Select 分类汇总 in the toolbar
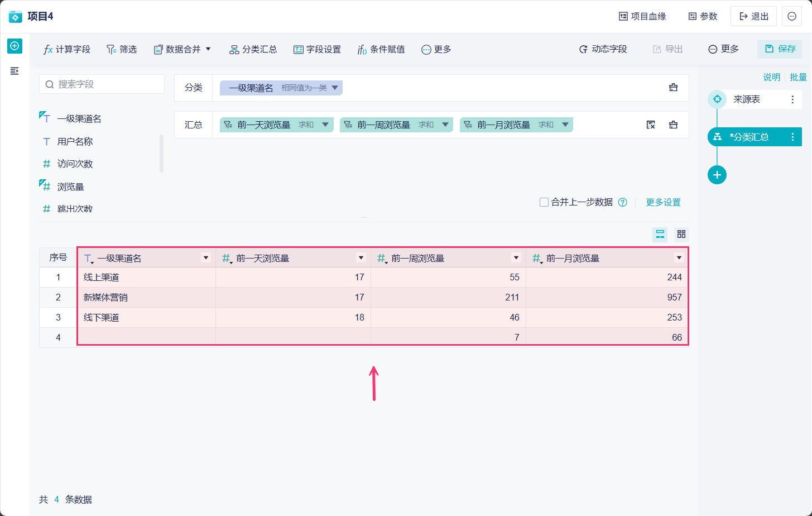 [x=253, y=49]
